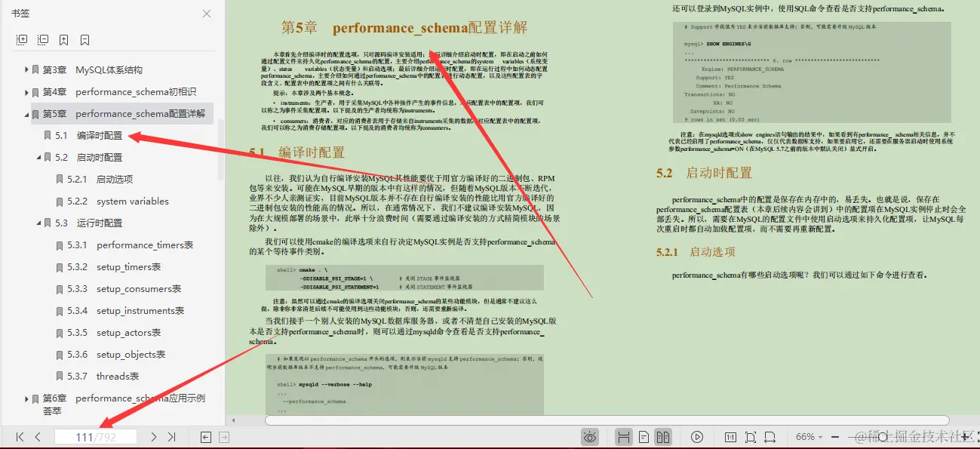
Task: Close the 书签 bookmarks panel
Action: point(207,14)
